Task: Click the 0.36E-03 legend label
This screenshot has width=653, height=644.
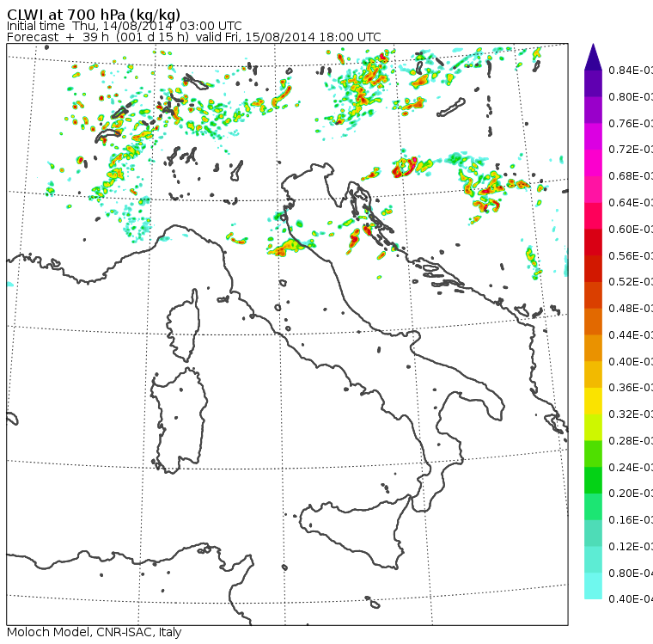Action: pos(631,388)
